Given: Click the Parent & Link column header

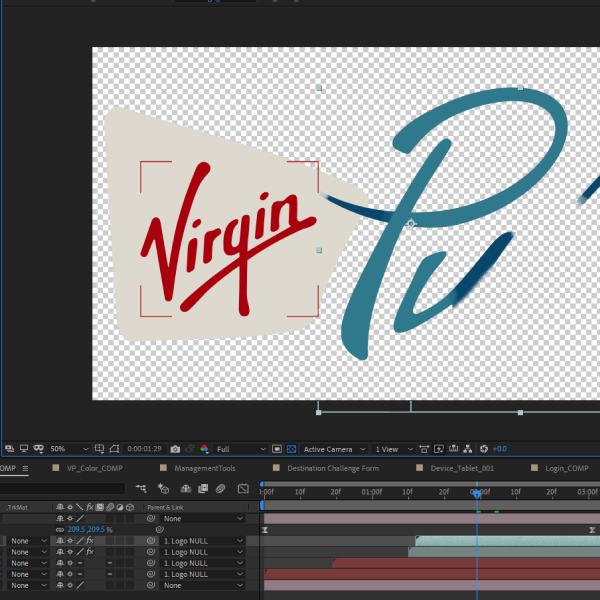Looking at the screenshot, I should coord(165,507).
